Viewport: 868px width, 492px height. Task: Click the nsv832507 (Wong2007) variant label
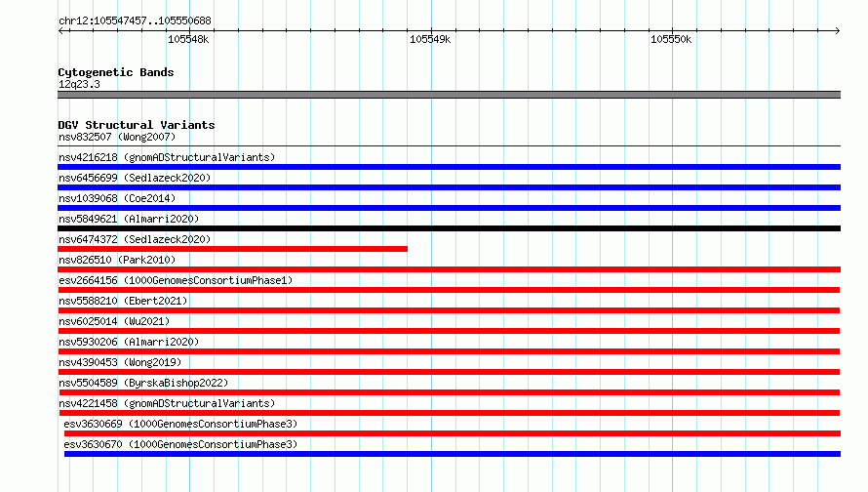[x=117, y=137]
